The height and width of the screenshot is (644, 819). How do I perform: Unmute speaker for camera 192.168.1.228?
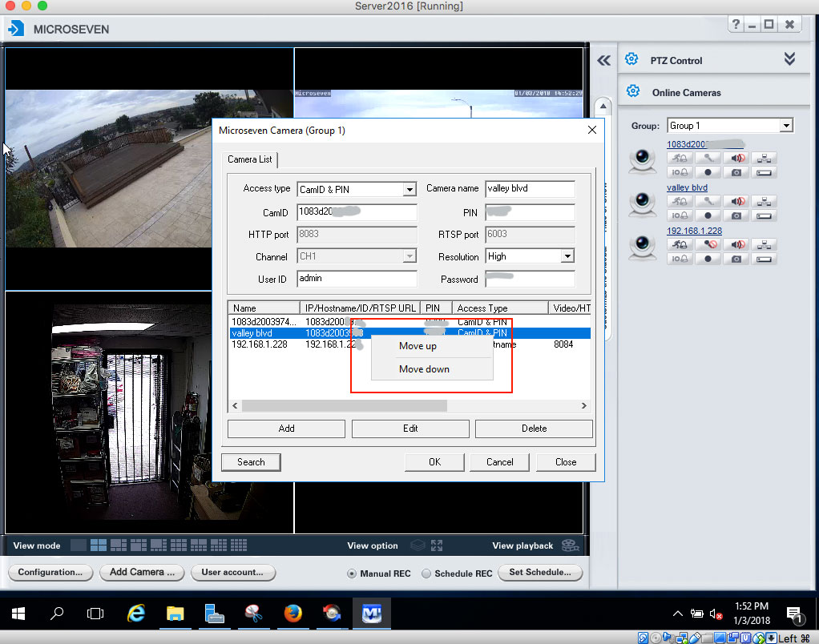pyautogui.click(x=736, y=244)
